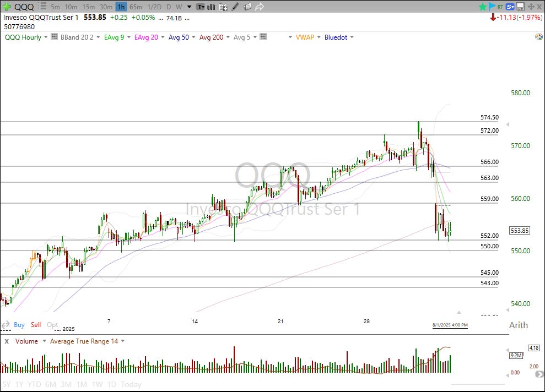Image resolution: width=545 pixels, height=392 pixels.
Task: Select the W weekly timeframe
Action: tap(179, 7)
